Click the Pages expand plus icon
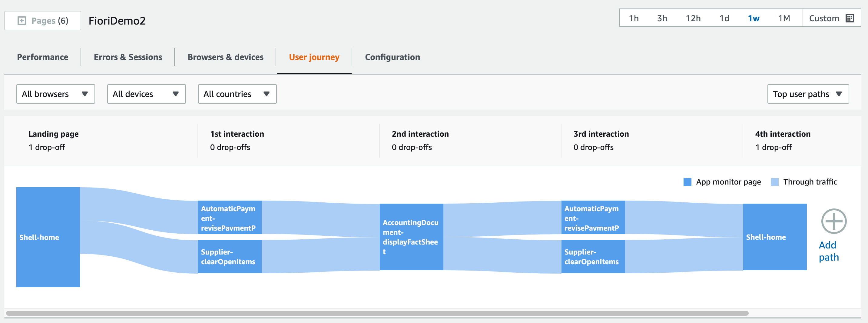This screenshot has height=323, width=868. (22, 21)
